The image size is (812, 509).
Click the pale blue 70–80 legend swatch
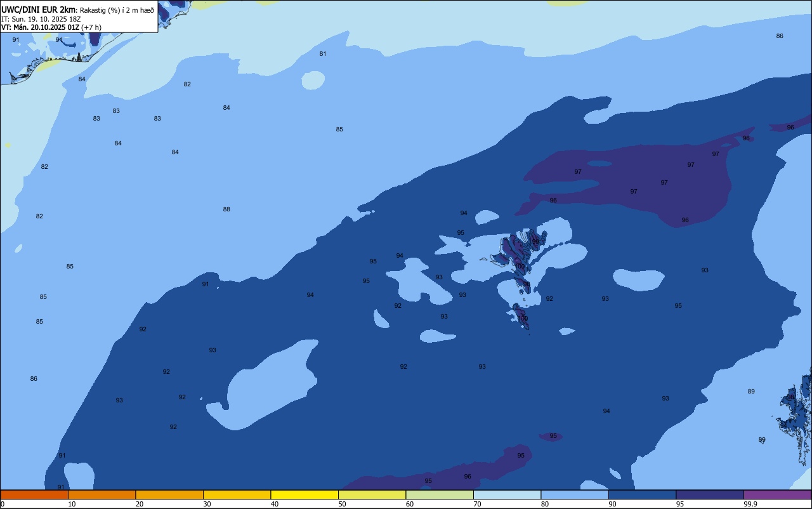tap(507, 494)
